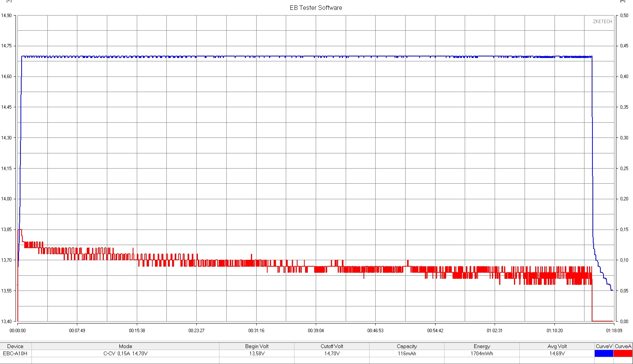
Task: Click the EBC-A10H device cell
Action: coord(15,353)
